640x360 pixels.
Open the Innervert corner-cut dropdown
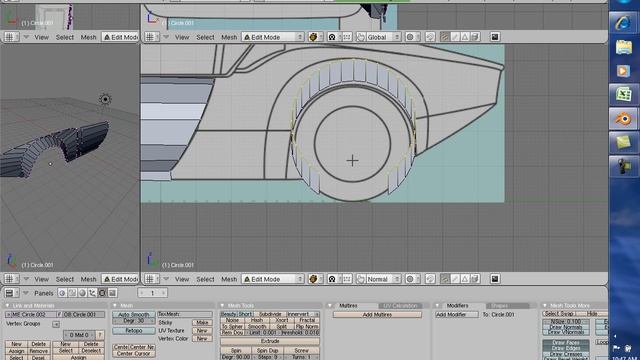(303, 314)
